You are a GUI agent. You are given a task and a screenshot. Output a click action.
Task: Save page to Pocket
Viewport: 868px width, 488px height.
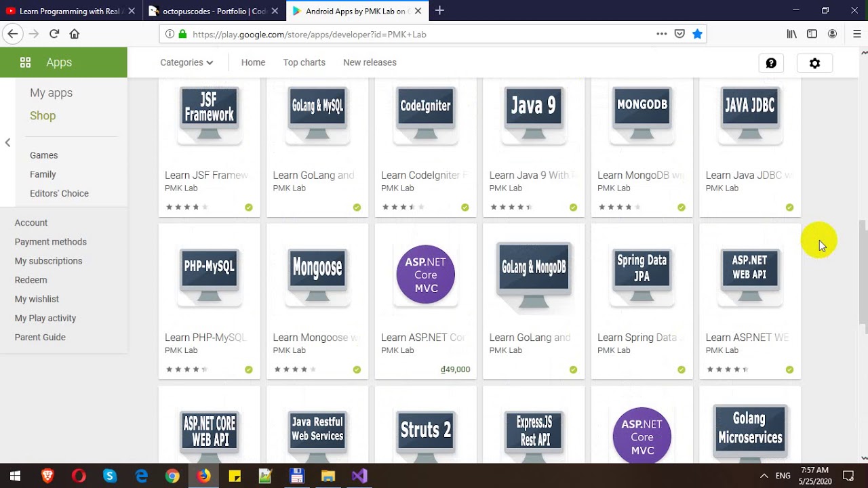[679, 34]
